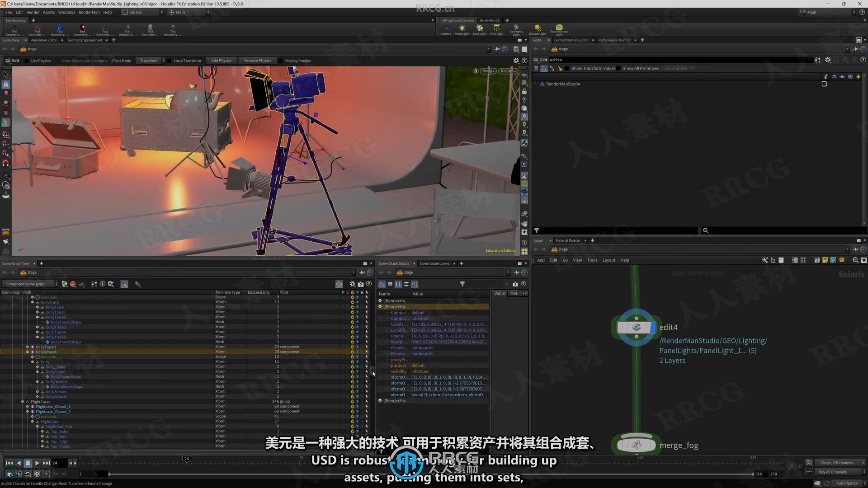Switch to the Context Options Editor tab
The image size is (868, 488).
pos(571,40)
